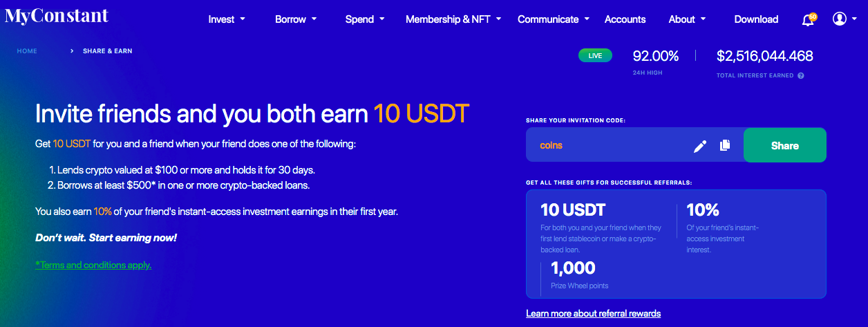
Task: Open the user profile avatar icon
Action: pos(840,19)
